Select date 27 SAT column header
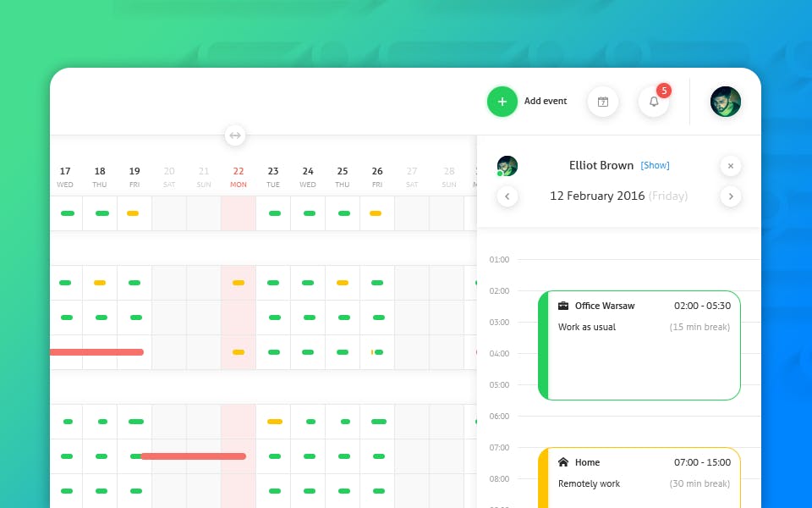The height and width of the screenshot is (508, 812). [x=412, y=177]
